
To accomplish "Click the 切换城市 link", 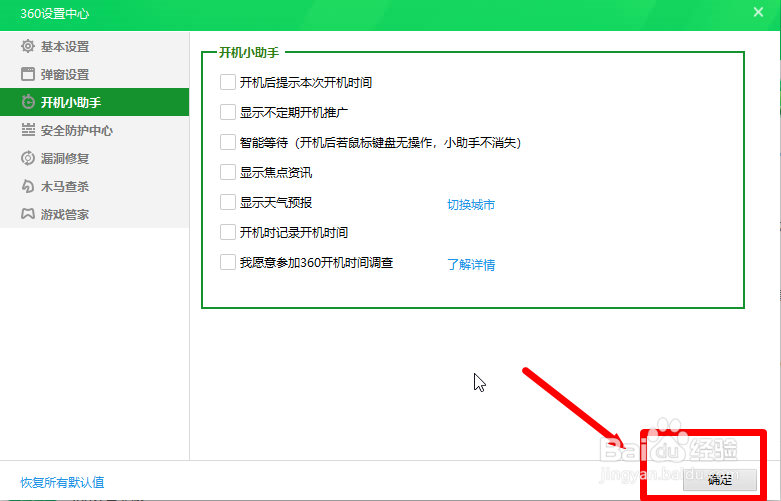I will coord(471,205).
